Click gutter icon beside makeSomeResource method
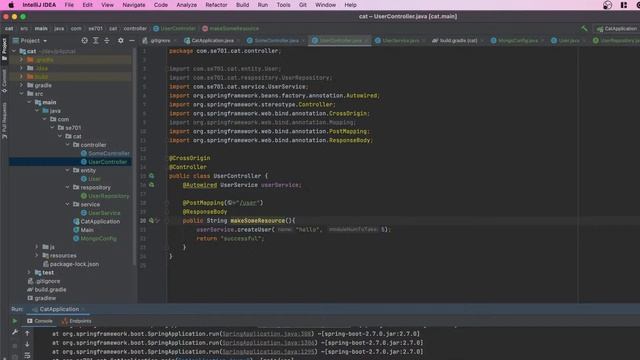The image size is (640, 360). [x=151, y=220]
